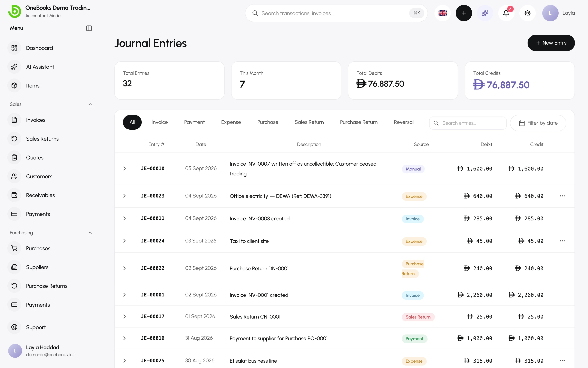This screenshot has width=588, height=368.
Task: Open Layla's profile avatar in the header
Action: coord(550,13)
